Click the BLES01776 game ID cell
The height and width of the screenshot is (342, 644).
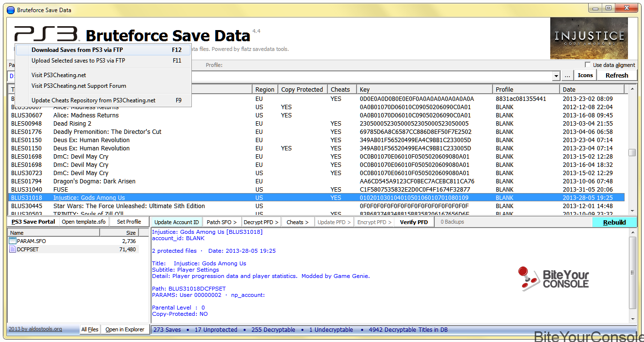[x=26, y=132]
